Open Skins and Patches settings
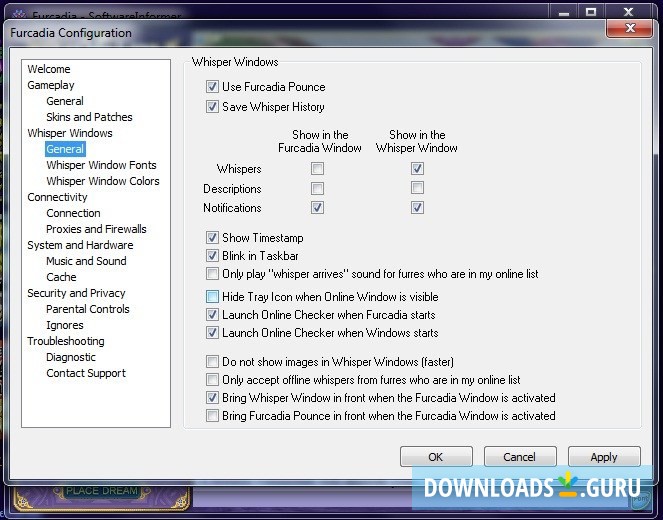 (x=89, y=117)
